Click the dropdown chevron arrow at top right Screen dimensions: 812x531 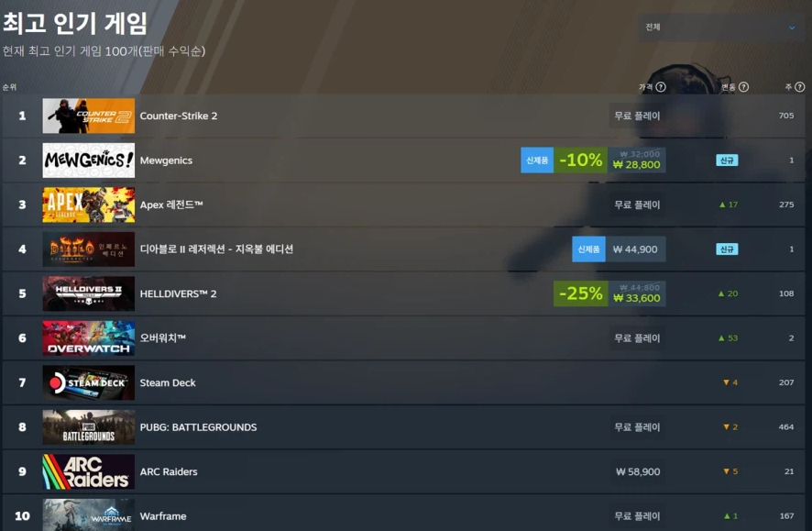[x=792, y=28]
